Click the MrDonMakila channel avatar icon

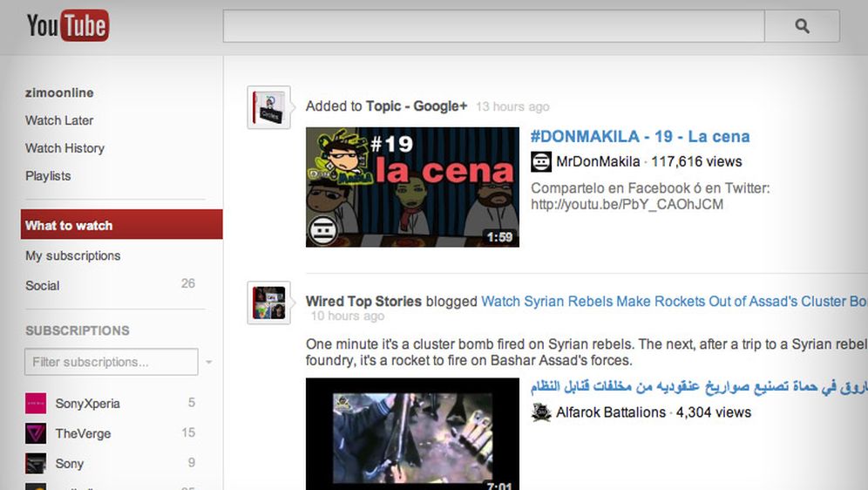point(541,161)
